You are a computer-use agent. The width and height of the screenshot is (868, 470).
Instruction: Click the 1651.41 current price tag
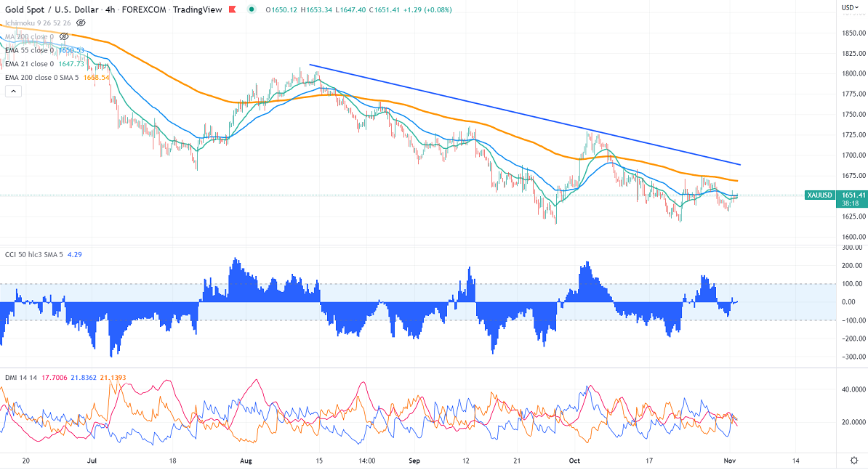(851, 195)
